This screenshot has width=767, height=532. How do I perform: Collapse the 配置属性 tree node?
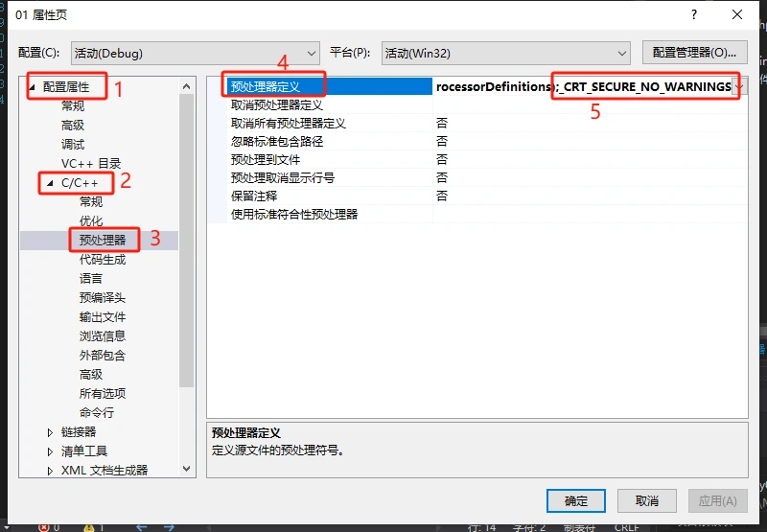click(33, 87)
